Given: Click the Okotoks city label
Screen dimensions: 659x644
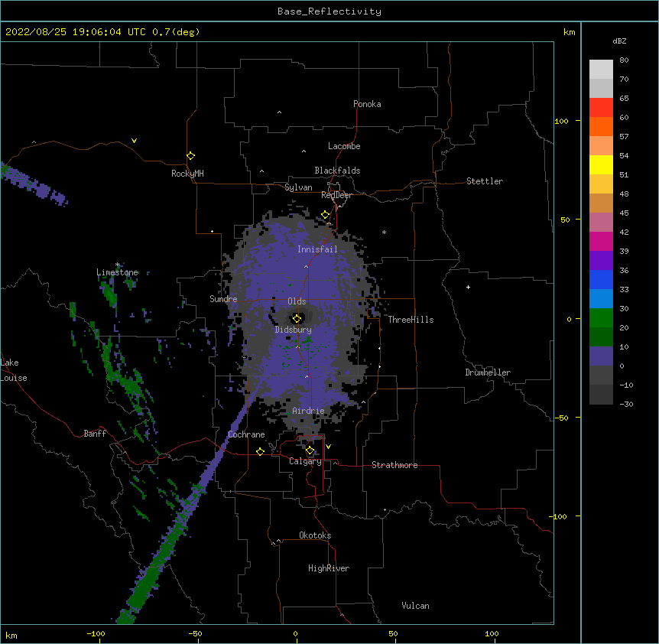Looking at the screenshot, I should click(315, 535).
